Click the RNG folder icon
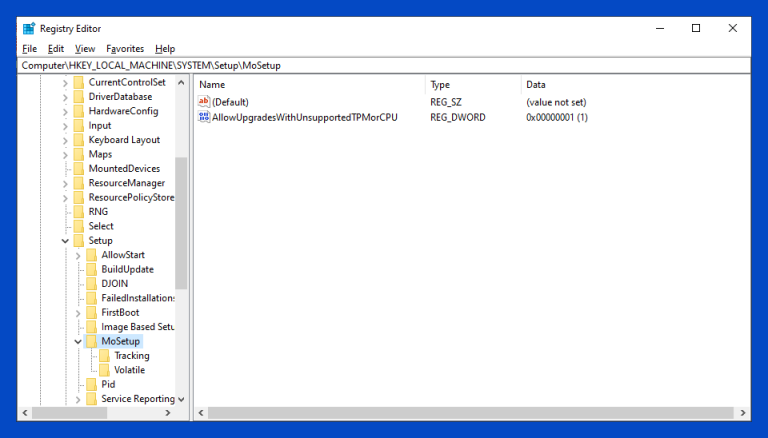768x438 pixels. point(79,212)
